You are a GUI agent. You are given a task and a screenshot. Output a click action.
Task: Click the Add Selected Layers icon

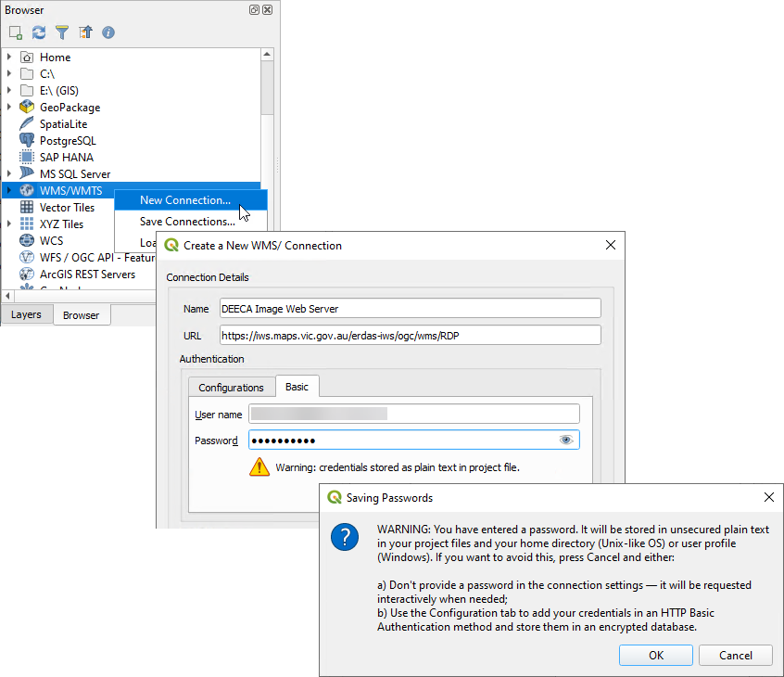[16, 32]
